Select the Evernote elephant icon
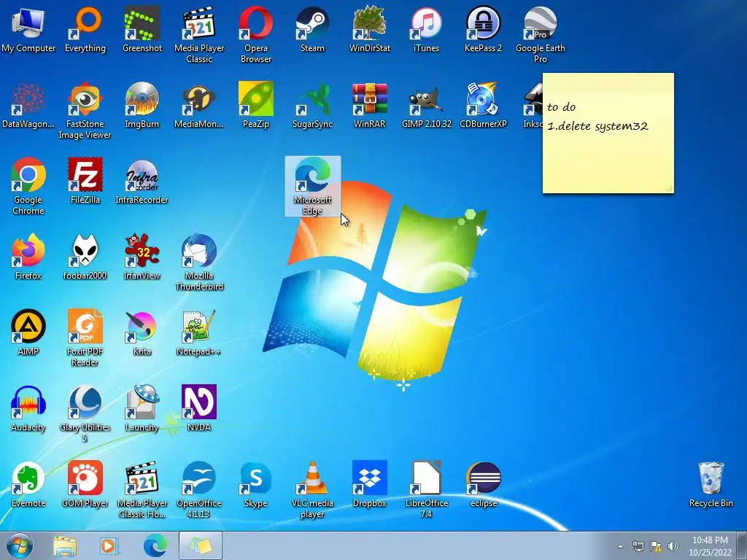747x560 pixels. [28, 484]
